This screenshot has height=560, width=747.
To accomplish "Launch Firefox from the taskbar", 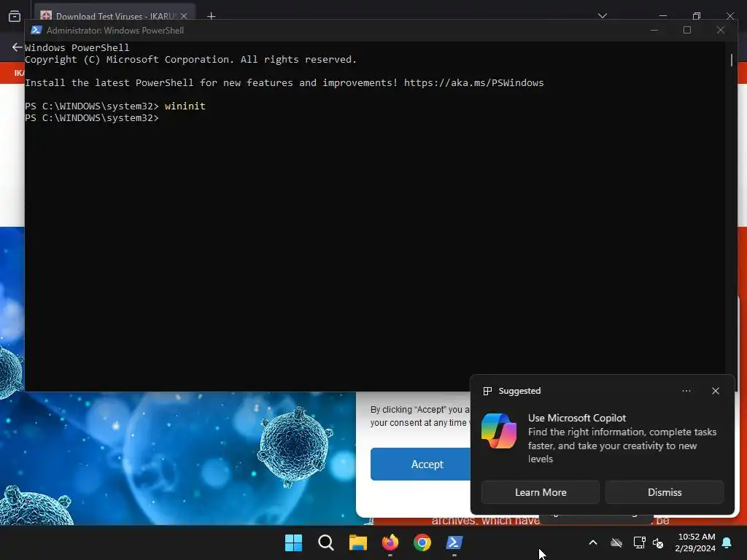I will tap(390, 542).
